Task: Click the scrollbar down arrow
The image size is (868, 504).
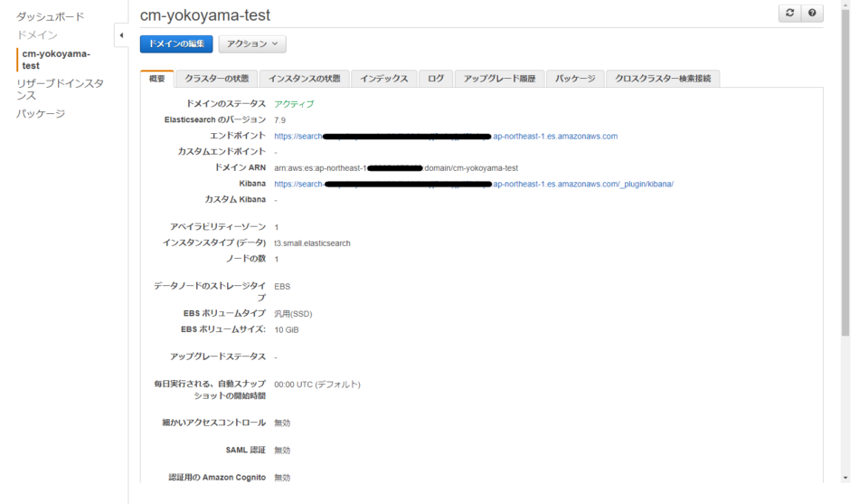Action: pos(845,478)
